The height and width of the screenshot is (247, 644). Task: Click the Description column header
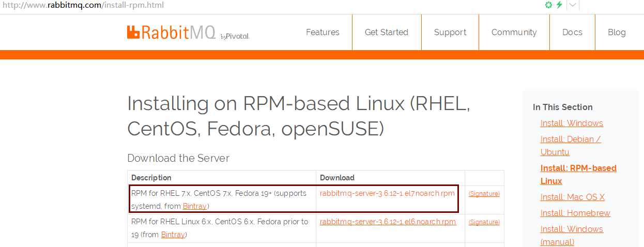(151, 178)
